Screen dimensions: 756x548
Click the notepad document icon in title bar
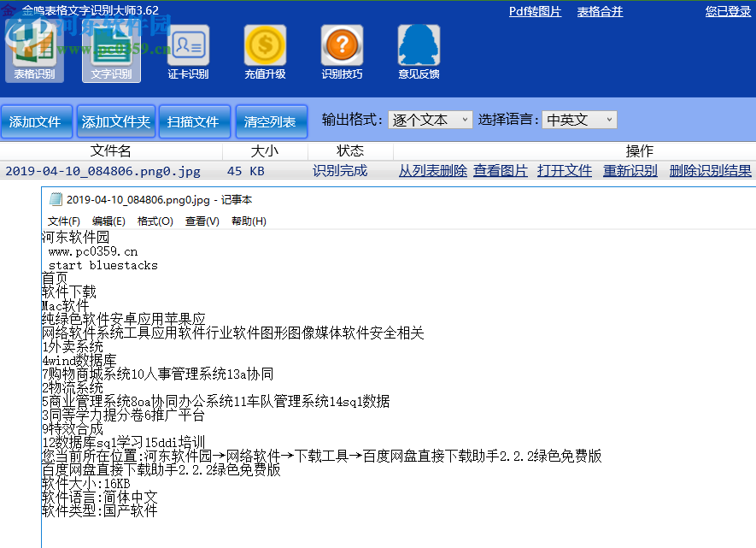54,199
